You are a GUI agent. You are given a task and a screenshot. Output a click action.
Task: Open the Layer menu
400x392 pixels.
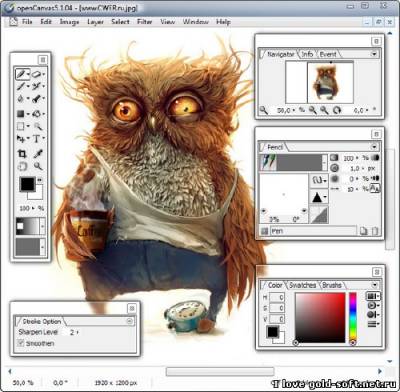[95, 22]
